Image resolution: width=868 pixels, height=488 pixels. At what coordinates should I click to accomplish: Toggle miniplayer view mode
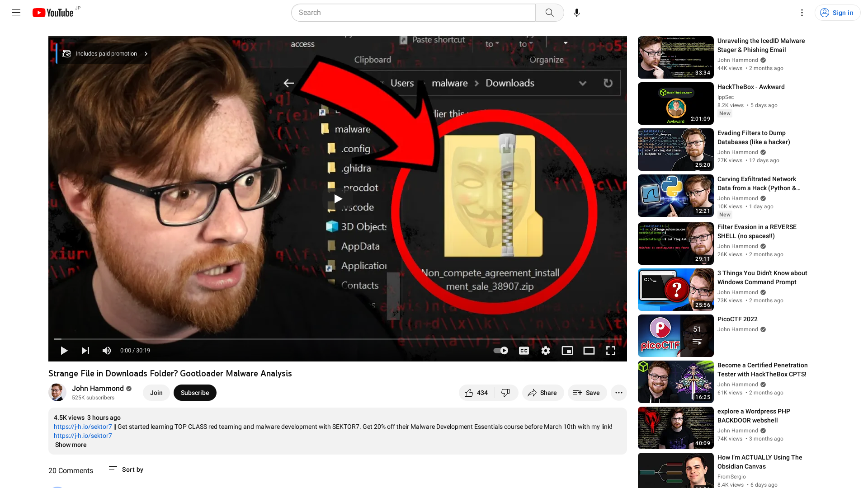coord(567,350)
